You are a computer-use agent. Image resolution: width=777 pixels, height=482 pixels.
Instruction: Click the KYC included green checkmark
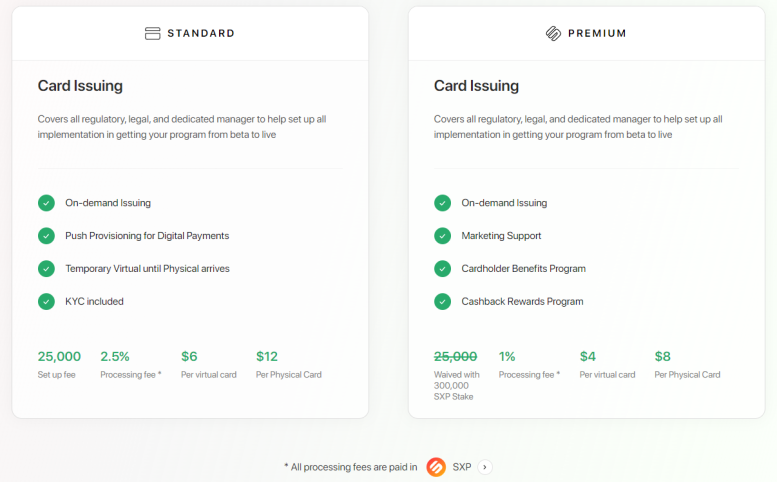pos(46,301)
